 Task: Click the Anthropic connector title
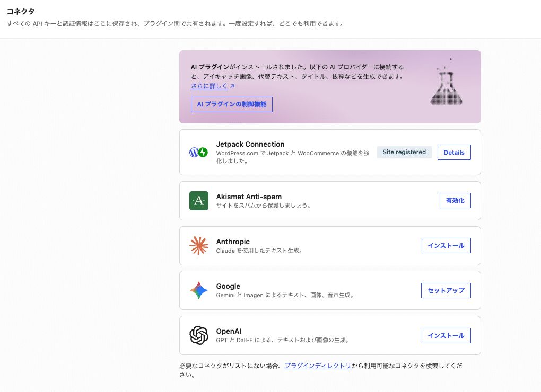coord(233,242)
